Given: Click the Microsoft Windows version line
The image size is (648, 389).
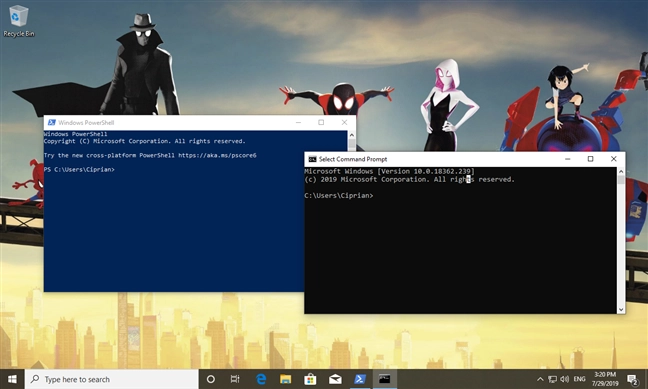Looking at the screenshot, I should [x=390, y=171].
